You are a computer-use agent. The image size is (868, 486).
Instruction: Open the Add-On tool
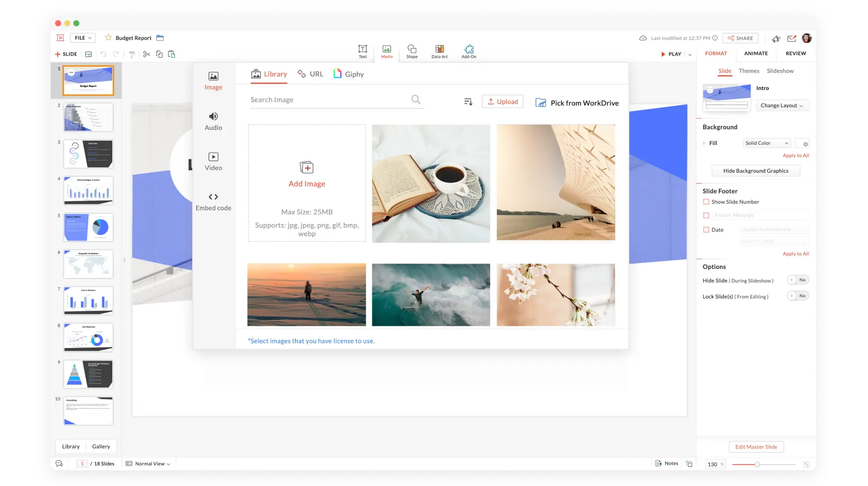[x=469, y=51]
